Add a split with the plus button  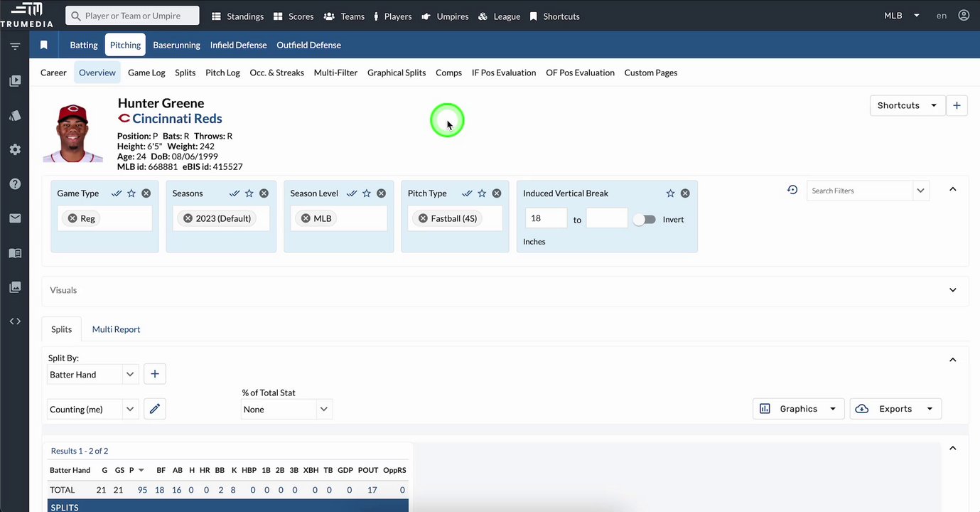[x=155, y=374]
